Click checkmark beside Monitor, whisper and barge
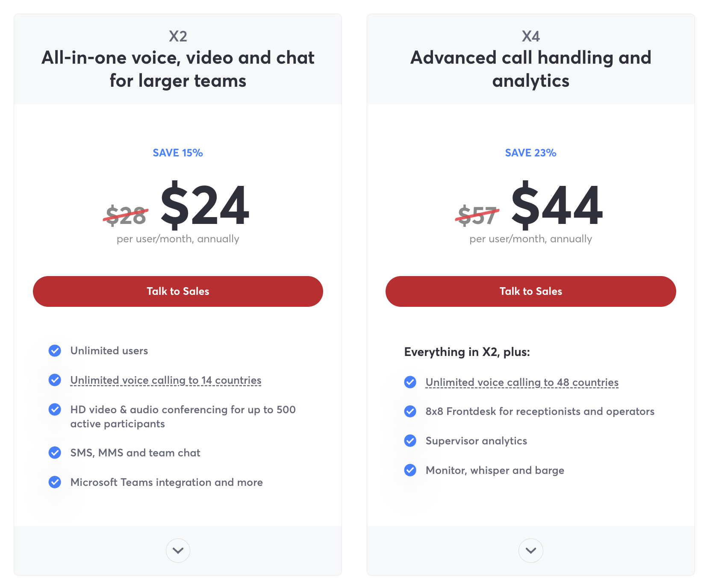The width and height of the screenshot is (707, 588). tap(410, 470)
